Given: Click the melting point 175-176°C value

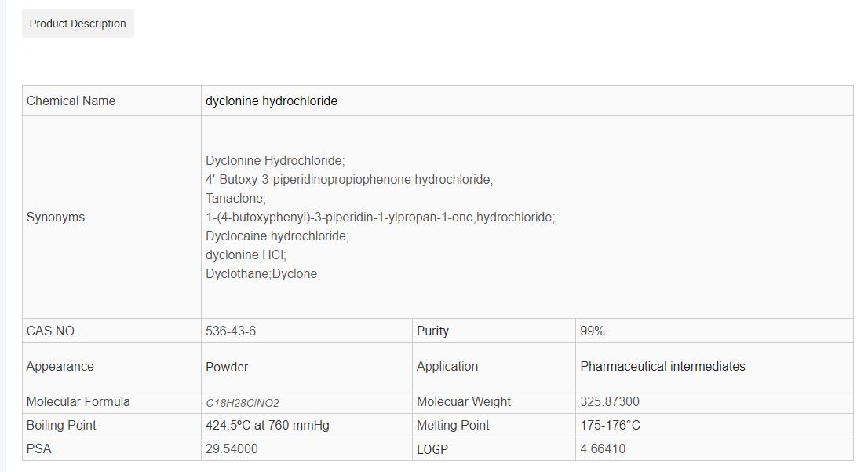Looking at the screenshot, I should click(x=610, y=425).
